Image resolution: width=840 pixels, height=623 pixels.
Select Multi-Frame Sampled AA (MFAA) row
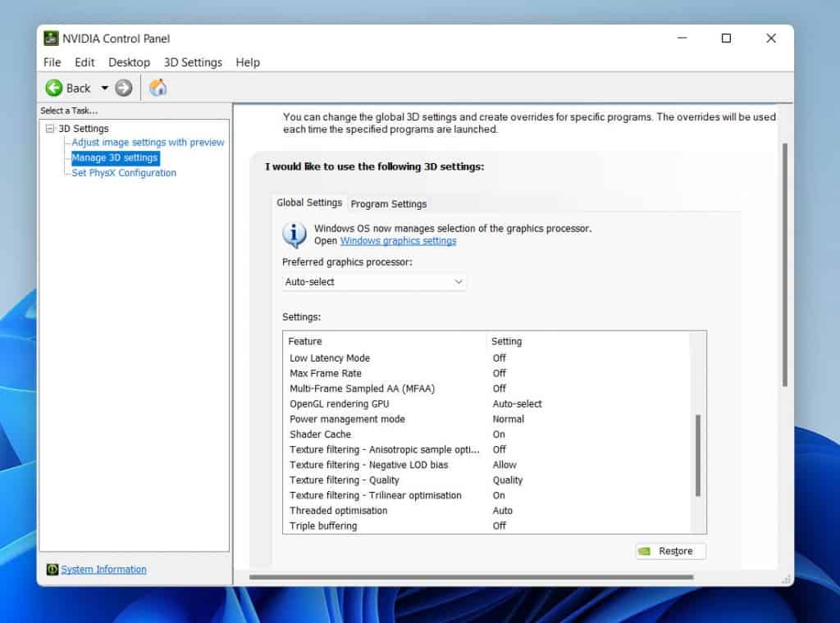(486, 388)
